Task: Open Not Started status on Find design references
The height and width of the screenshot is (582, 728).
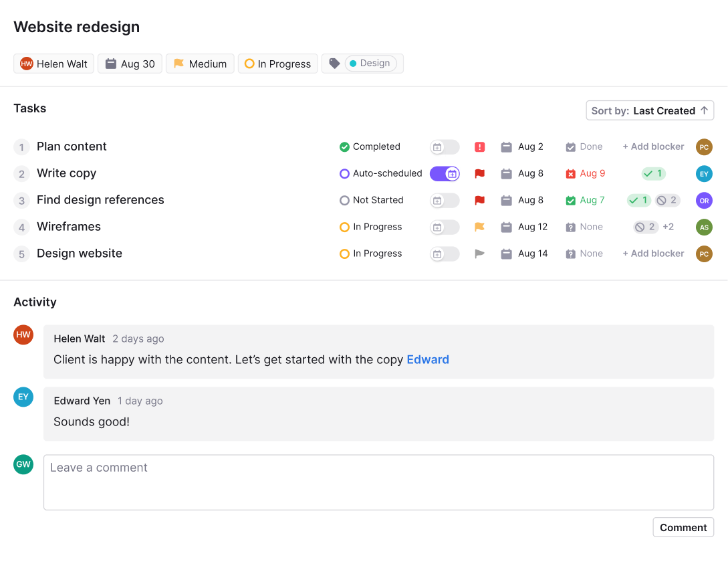Action: (371, 200)
